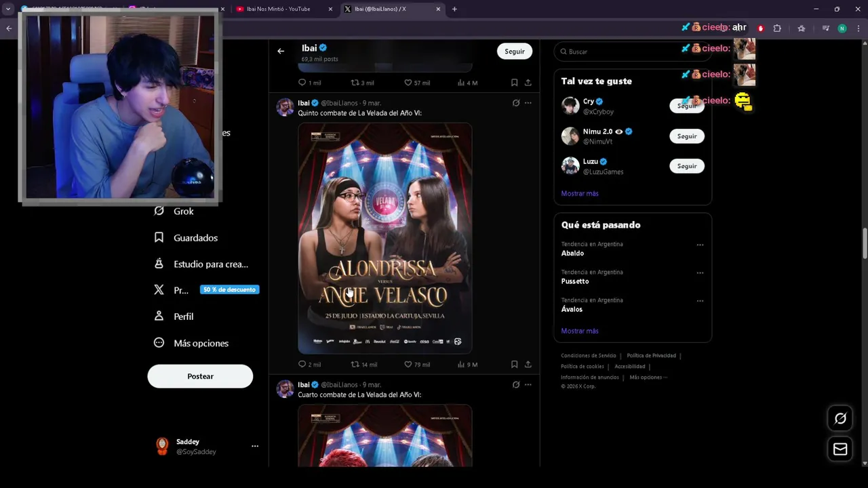Share the Quinto combate post
The image size is (868, 488).
pyautogui.click(x=528, y=364)
